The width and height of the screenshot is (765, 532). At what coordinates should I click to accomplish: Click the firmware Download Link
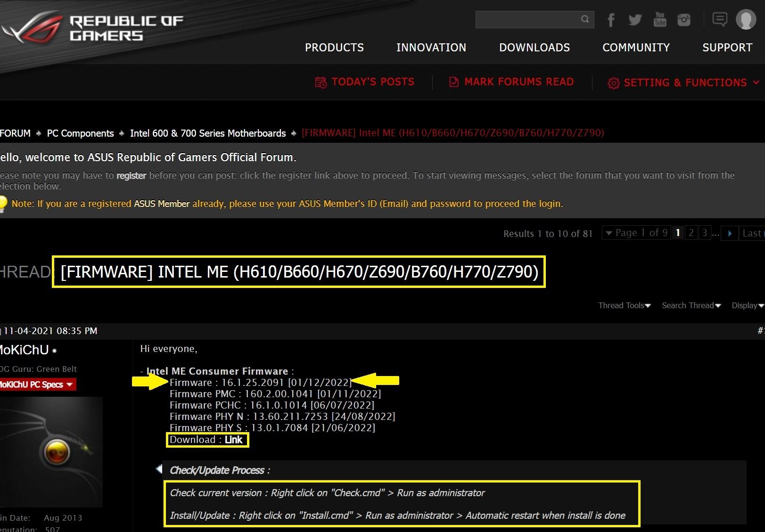[x=233, y=440]
